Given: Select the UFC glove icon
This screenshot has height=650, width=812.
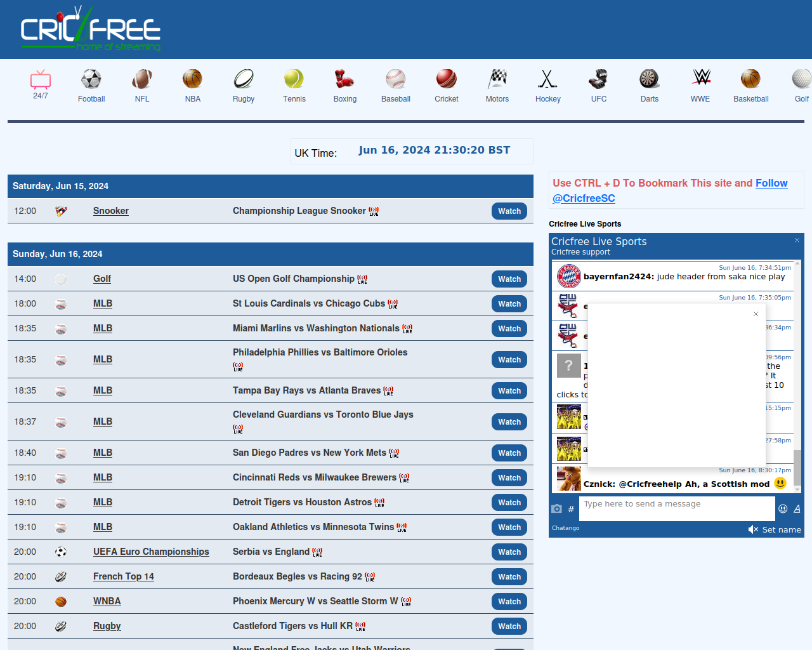Looking at the screenshot, I should coord(599,79).
